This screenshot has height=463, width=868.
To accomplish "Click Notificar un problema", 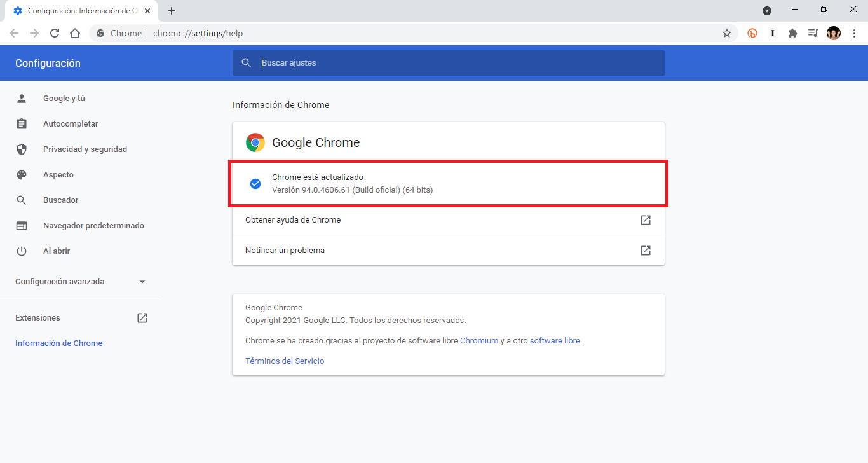I will (x=449, y=251).
